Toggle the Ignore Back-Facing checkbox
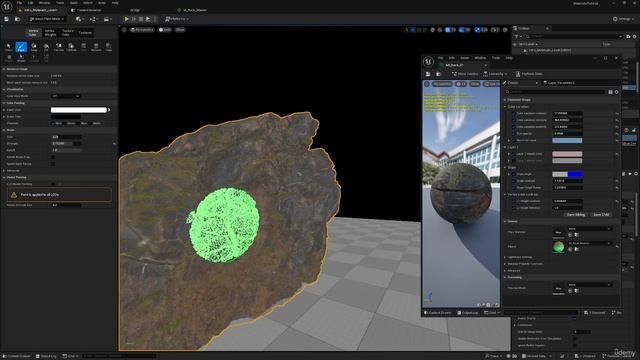Viewport: 640px width, 360px height. pyautogui.click(x=53, y=164)
